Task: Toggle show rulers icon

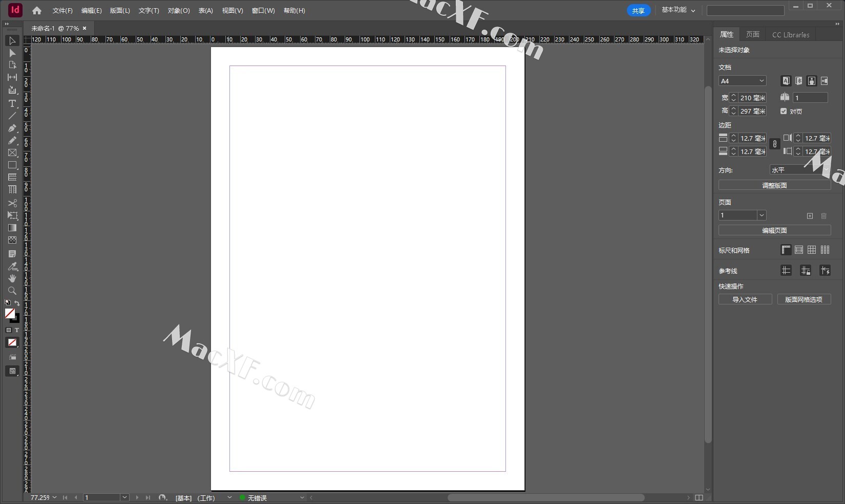Action: coord(786,250)
